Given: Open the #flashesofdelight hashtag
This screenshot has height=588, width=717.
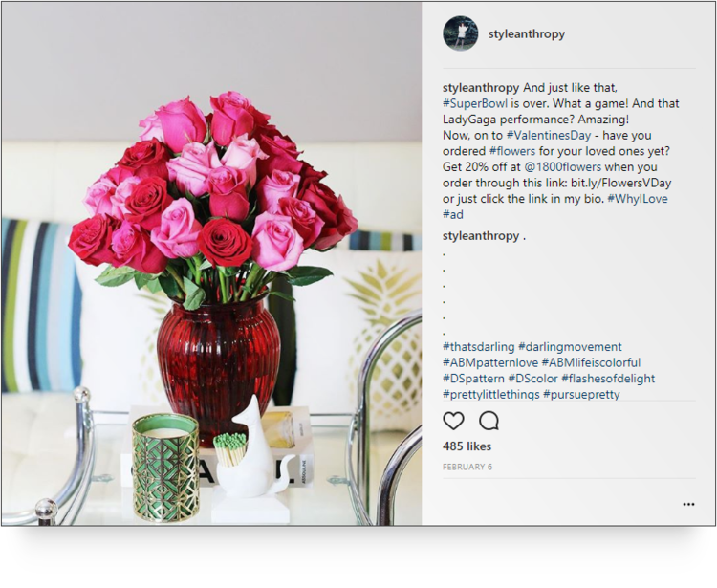Looking at the screenshot, I should (x=608, y=379).
